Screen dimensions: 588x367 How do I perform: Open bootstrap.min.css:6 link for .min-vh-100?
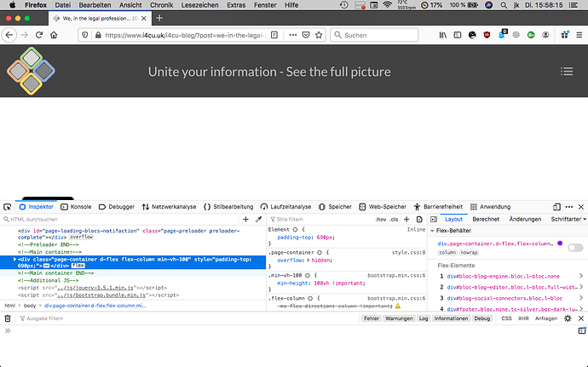coord(396,276)
